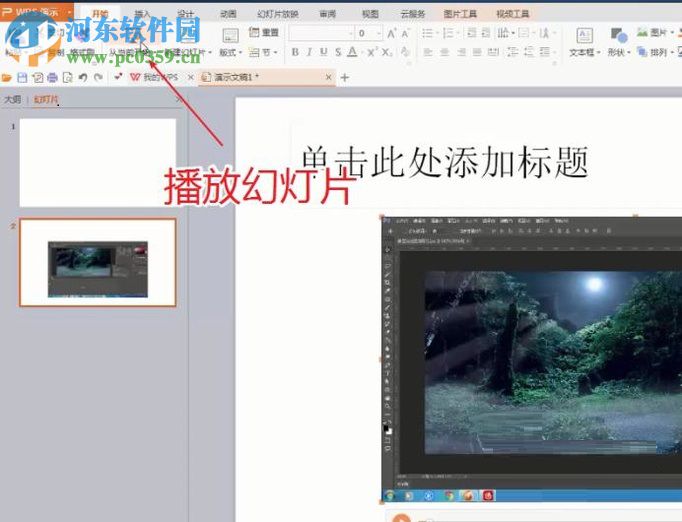
Task: Expand the New Slide (新建幻灯片) dropdown arrow
Action: pyautogui.click(x=211, y=52)
